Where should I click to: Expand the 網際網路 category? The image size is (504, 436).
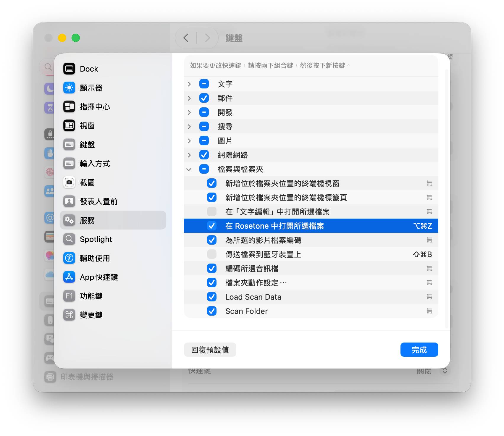[x=189, y=155]
